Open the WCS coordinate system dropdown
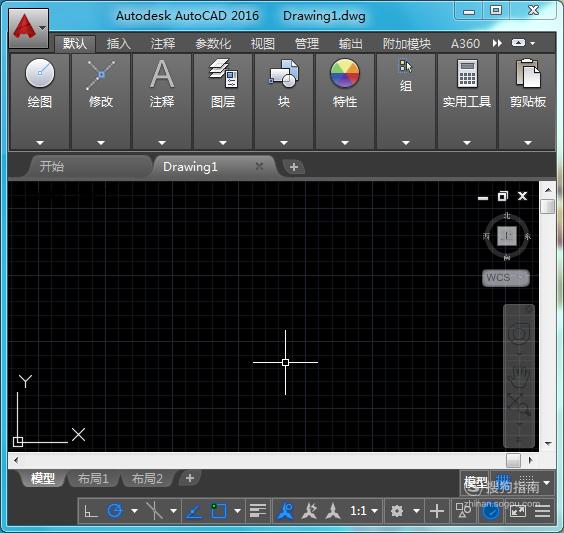 coord(506,278)
